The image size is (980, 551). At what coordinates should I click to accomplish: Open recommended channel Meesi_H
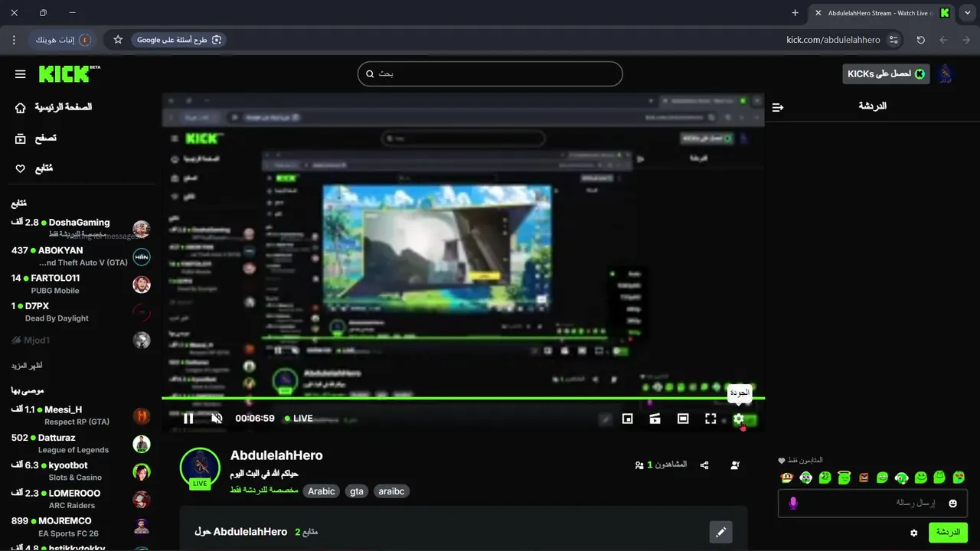point(80,416)
